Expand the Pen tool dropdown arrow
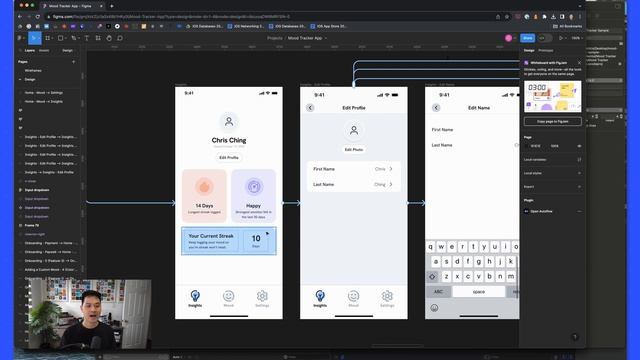This screenshot has width=640, height=360. coord(78,38)
